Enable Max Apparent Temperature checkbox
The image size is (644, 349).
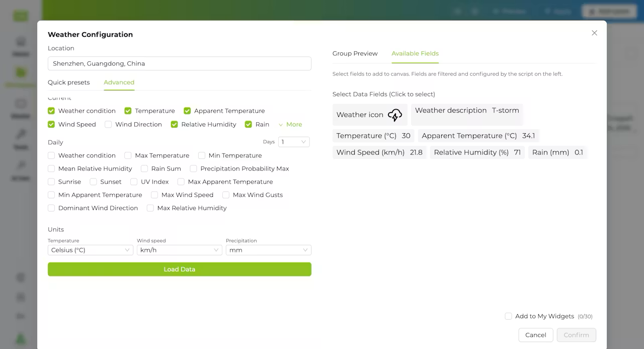181,182
